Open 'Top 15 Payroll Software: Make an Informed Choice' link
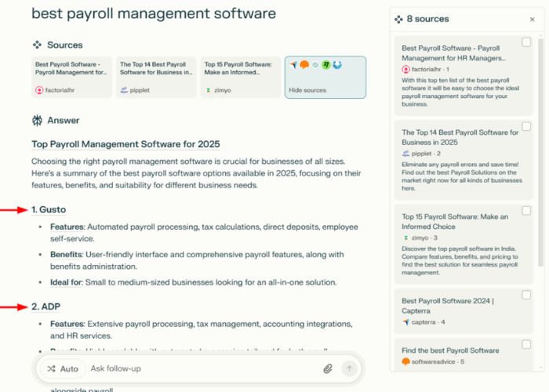This screenshot has height=392, width=549. click(x=455, y=222)
